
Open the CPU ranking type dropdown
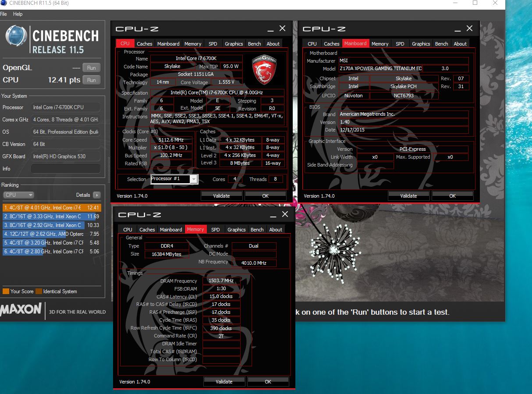pos(18,195)
